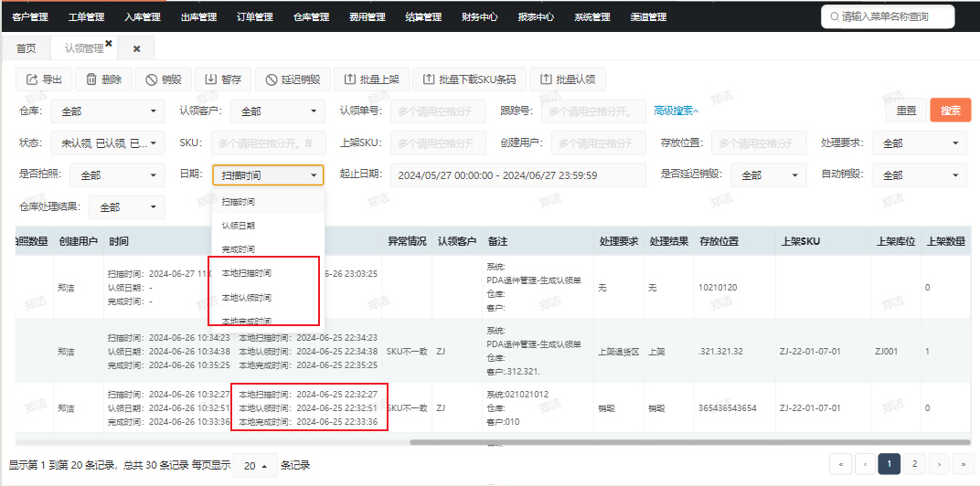Click the horizontal table scrollbar
Viewport: 980px width, 486px height.
pyautogui.click(x=690, y=442)
